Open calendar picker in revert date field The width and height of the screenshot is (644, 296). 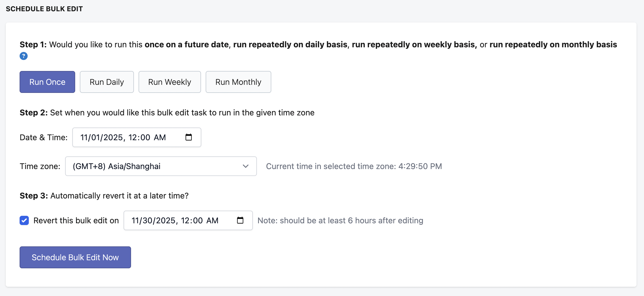pos(240,220)
